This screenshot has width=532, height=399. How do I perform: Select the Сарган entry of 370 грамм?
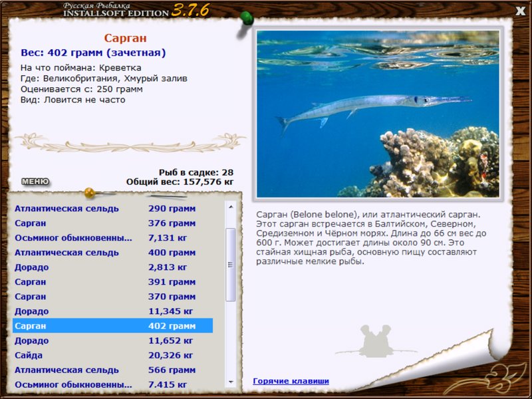pos(112,297)
